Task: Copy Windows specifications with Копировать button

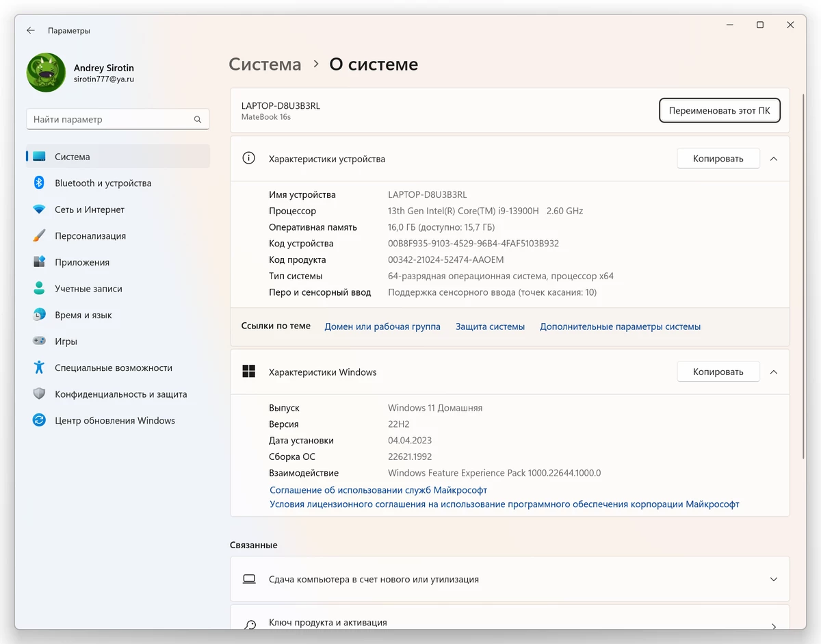Action: pyautogui.click(x=718, y=372)
